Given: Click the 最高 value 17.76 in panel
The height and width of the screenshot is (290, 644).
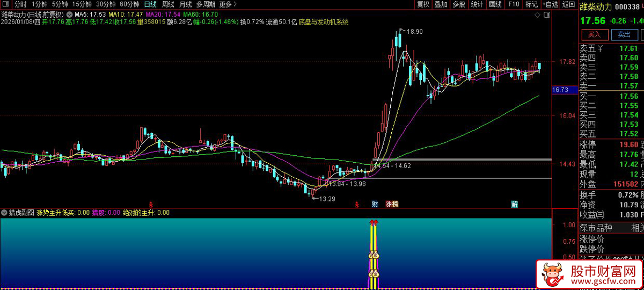Looking at the screenshot, I should [628, 155].
